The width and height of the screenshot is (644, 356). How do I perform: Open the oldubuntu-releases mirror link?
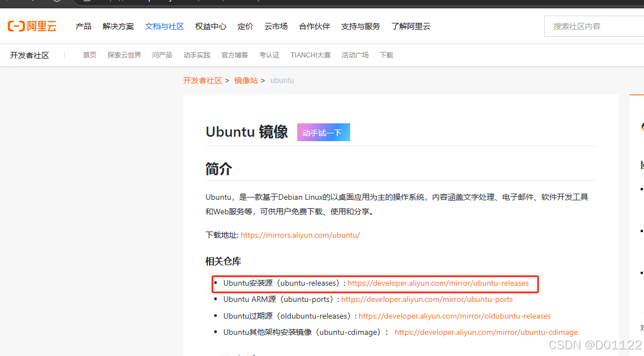click(x=454, y=316)
